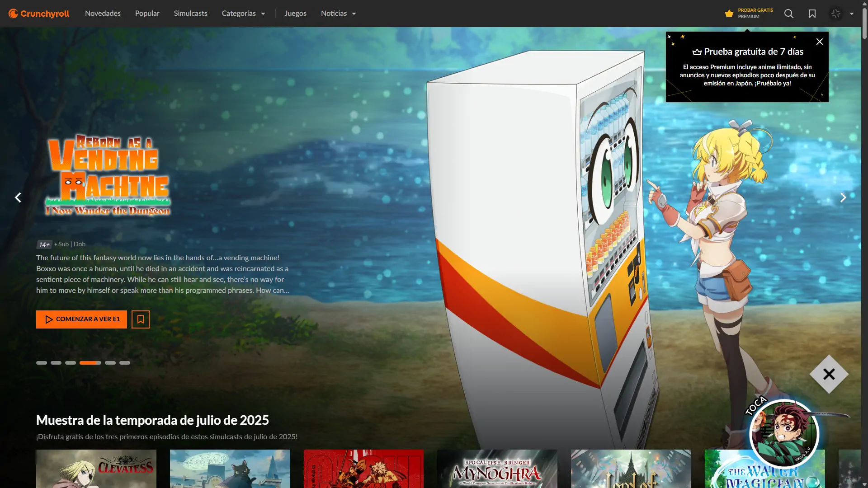Image resolution: width=868 pixels, height=488 pixels.
Task: Select the active fourth carousel indicator
Action: pyautogui.click(x=90, y=363)
